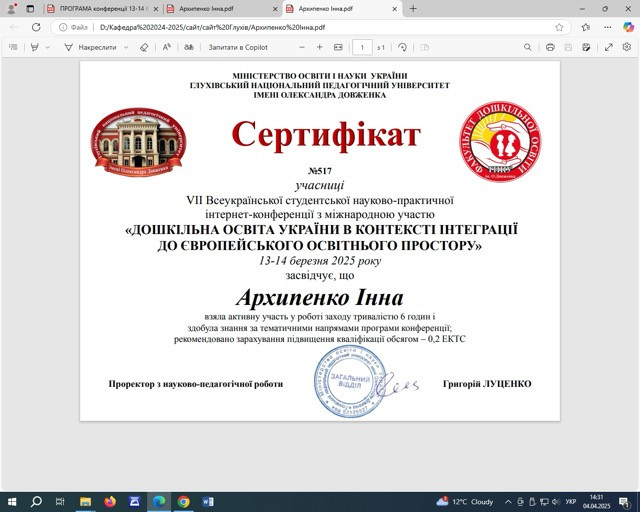The image size is (640, 512).
Task: Open File Explorer from taskbar
Action: pyautogui.click(x=85, y=502)
